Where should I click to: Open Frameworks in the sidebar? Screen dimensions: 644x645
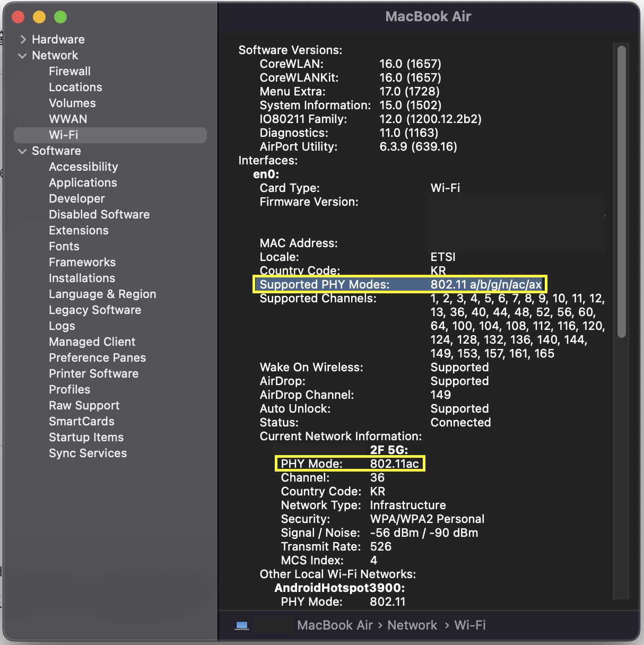(x=82, y=262)
